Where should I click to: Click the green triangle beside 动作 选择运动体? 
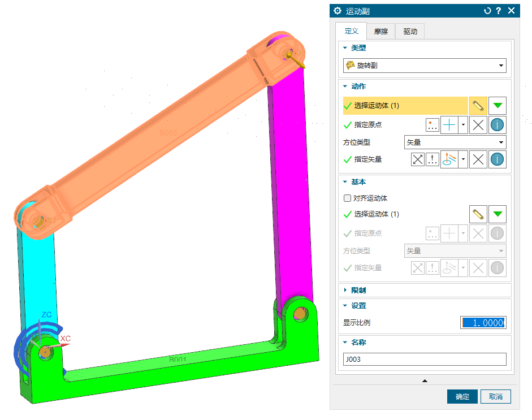[x=497, y=106]
